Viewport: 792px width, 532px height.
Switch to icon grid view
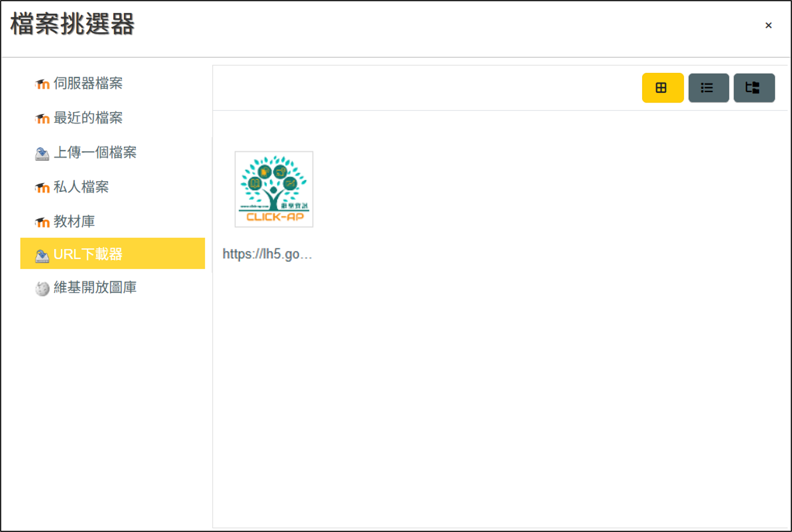(x=662, y=88)
